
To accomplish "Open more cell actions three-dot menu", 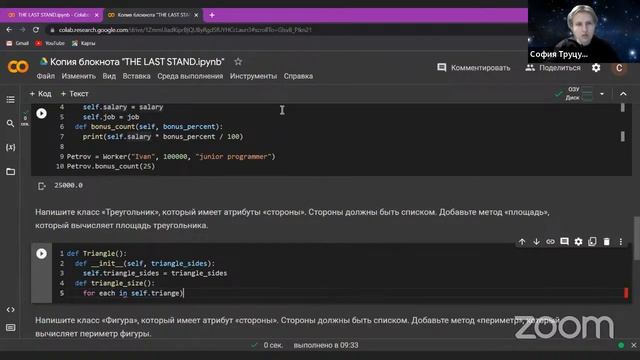I will pos(621,242).
